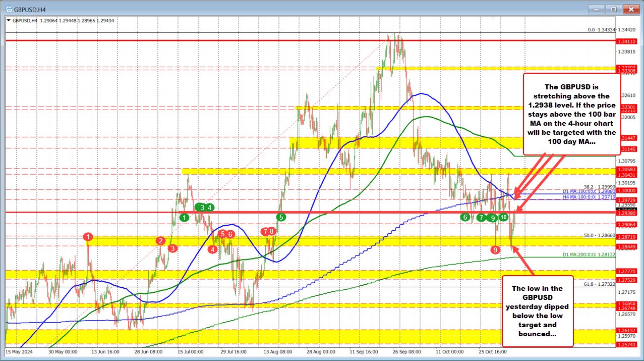Select green circle marker 5 mid-chart

point(280,217)
